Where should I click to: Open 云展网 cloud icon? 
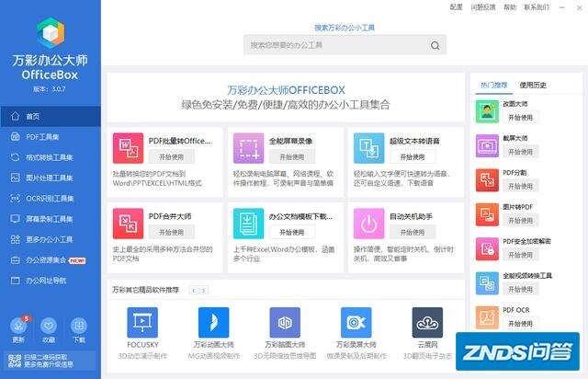427,322
